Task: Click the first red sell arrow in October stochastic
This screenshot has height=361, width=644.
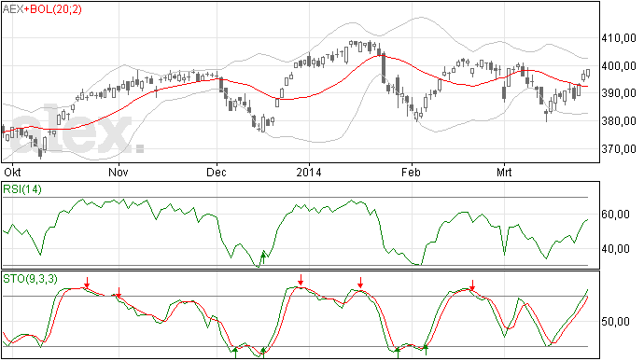Action: coord(87,283)
